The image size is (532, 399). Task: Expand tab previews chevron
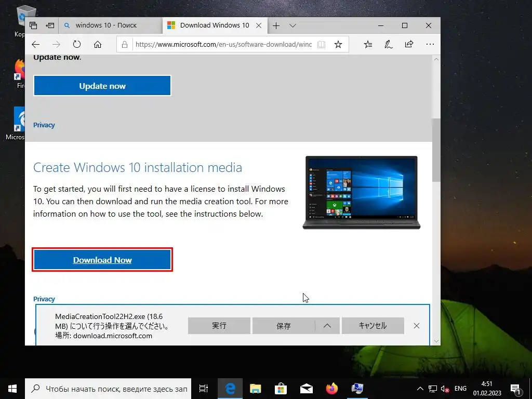pos(293,25)
